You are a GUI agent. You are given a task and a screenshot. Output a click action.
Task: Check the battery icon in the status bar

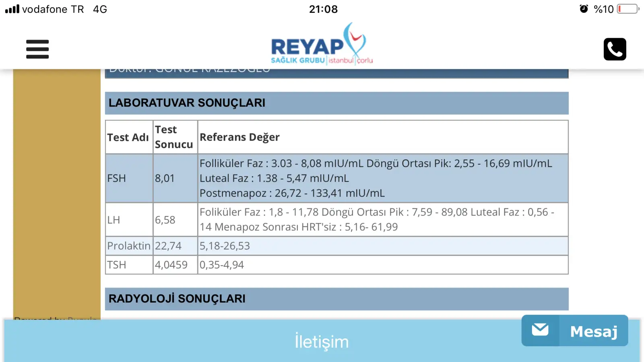(x=628, y=9)
